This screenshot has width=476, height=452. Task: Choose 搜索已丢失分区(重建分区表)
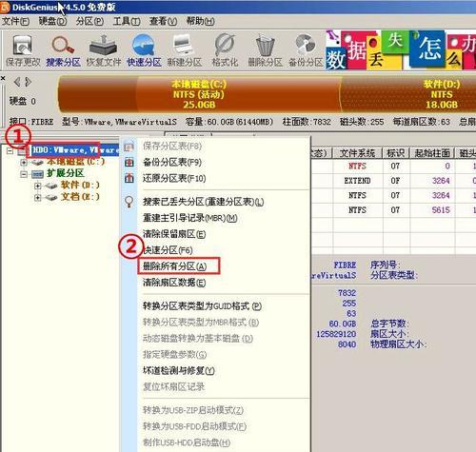(203, 202)
